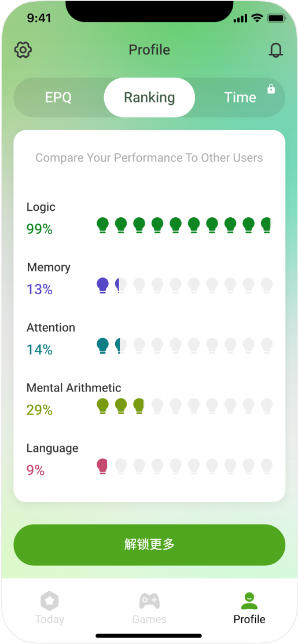Open the Today tab pentagon icon
The height and width of the screenshot is (644, 298).
click(50, 602)
